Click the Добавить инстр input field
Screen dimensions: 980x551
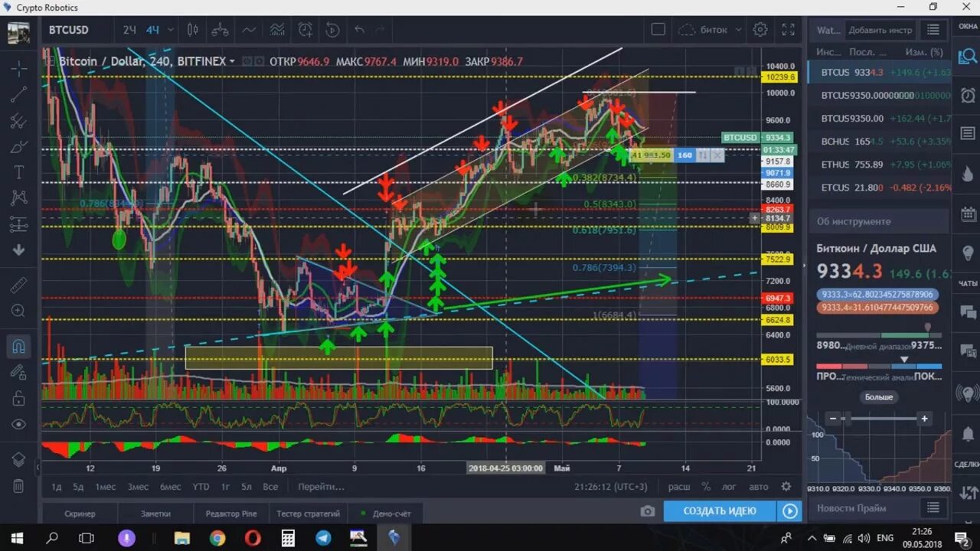pyautogui.click(x=880, y=31)
